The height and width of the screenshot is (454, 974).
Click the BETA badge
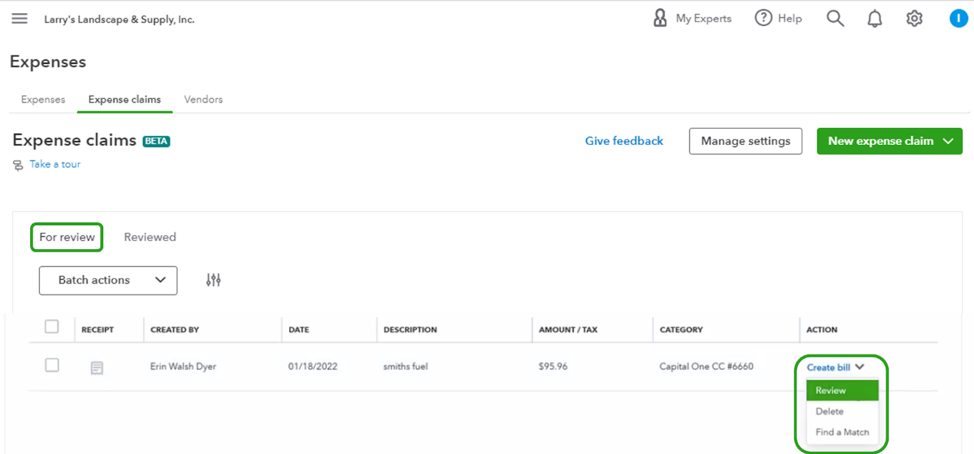157,141
